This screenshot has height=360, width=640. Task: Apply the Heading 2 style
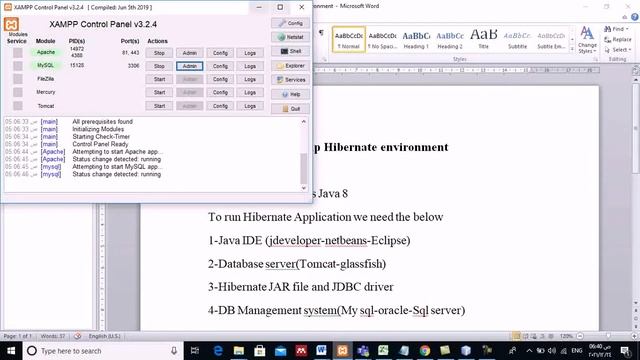(x=450, y=39)
